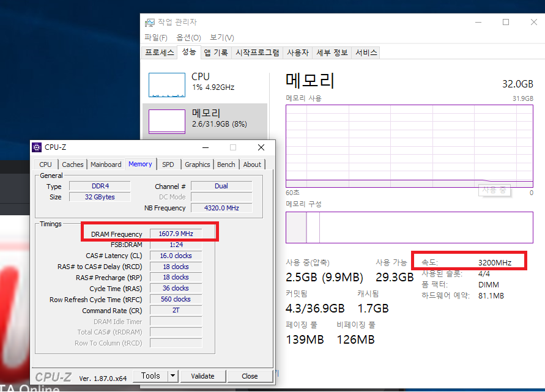
Task: Open the About tab in CPU-Z
Action: tap(252, 165)
